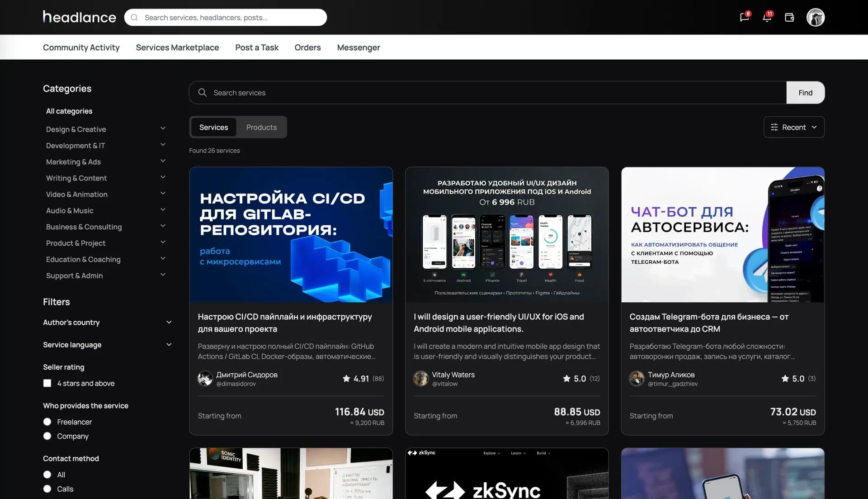Open the wallet icon in the header
This screenshot has height=499, width=868.
point(789,17)
